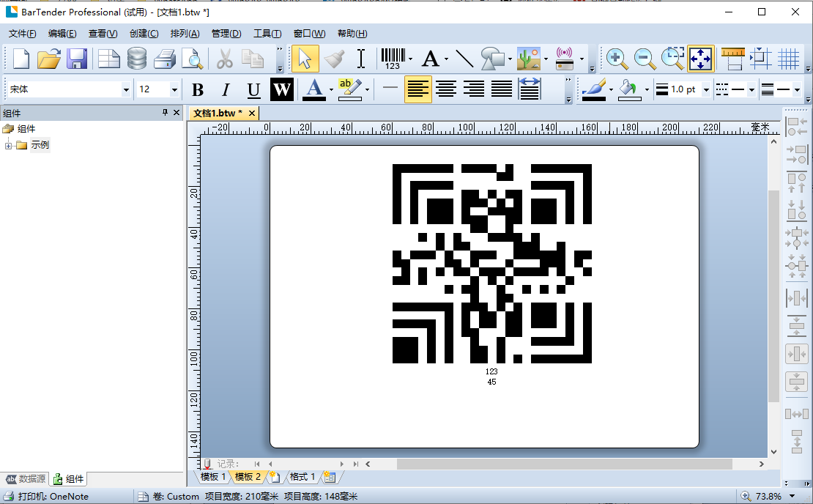This screenshot has height=504, width=813.
Task: Toggle white-on-black W text style
Action: pyautogui.click(x=281, y=89)
